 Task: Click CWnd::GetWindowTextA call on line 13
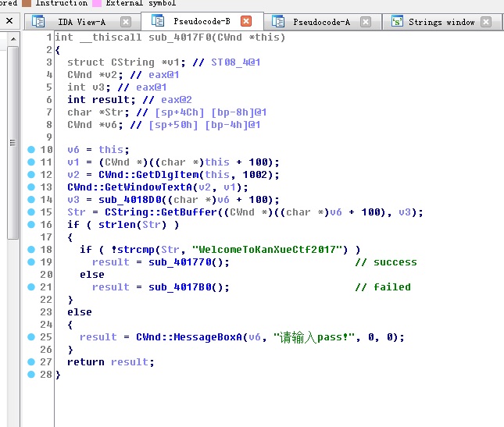pyautogui.click(x=130, y=187)
